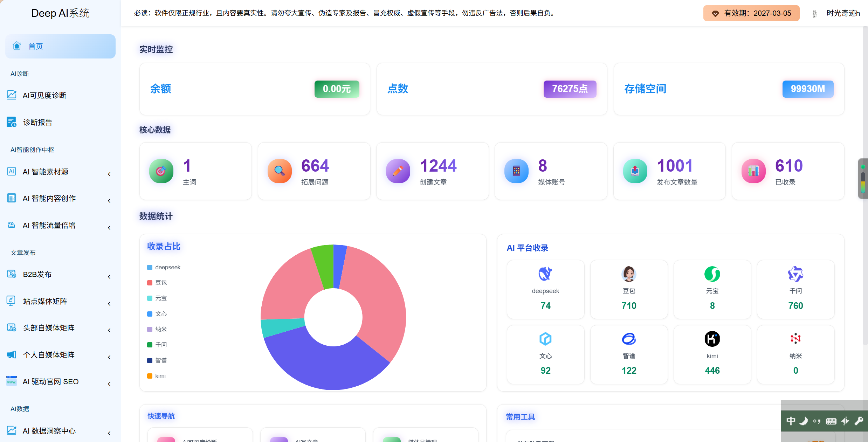Click the AI 智能内容创作 document icon
The image size is (868, 442).
pos(12,198)
